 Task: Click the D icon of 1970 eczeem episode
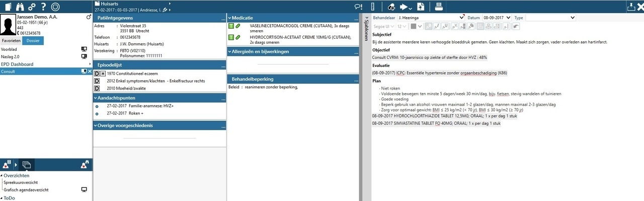click(97, 73)
